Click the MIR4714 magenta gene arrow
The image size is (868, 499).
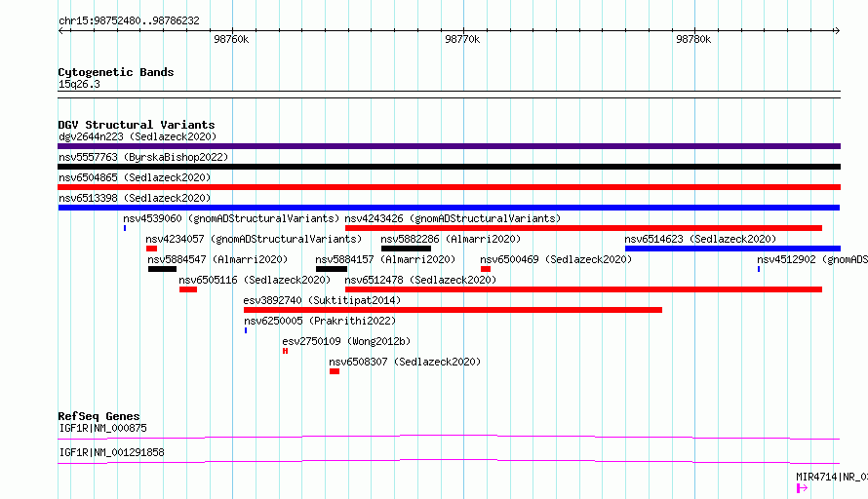tap(802, 488)
